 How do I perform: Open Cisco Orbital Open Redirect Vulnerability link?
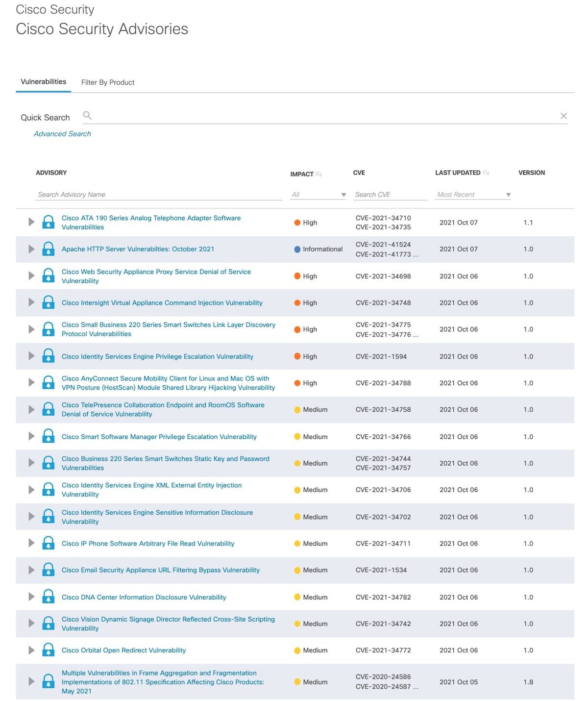[124, 651]
